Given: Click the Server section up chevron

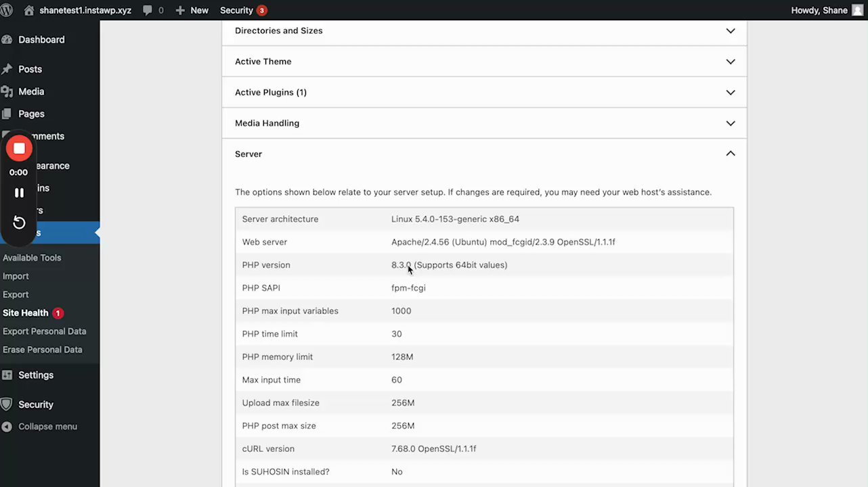Looking at the screenshot, I should (x=731, y=154).
